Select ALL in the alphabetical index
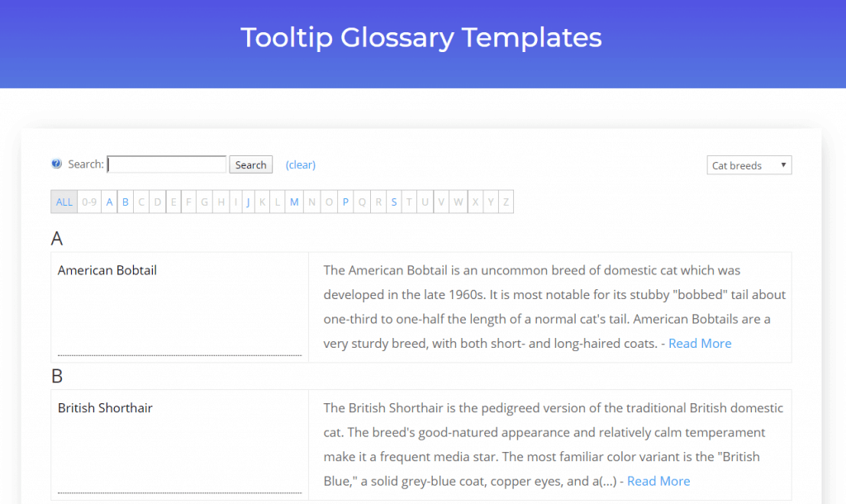Screen dimensions: 846x504 tap(64, 202)
